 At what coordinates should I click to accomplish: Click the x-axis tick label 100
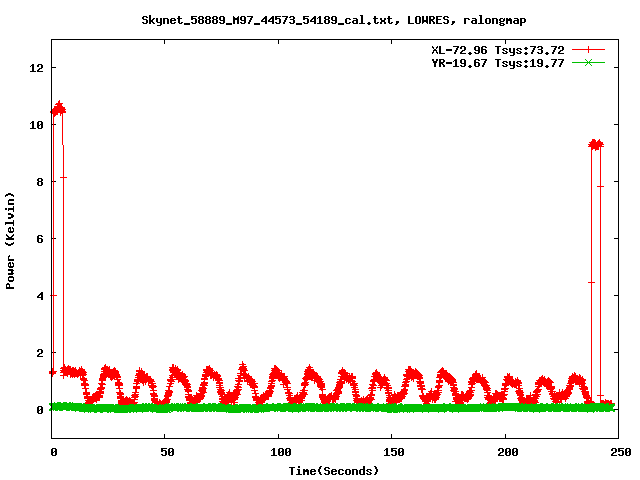coord(280,452)
